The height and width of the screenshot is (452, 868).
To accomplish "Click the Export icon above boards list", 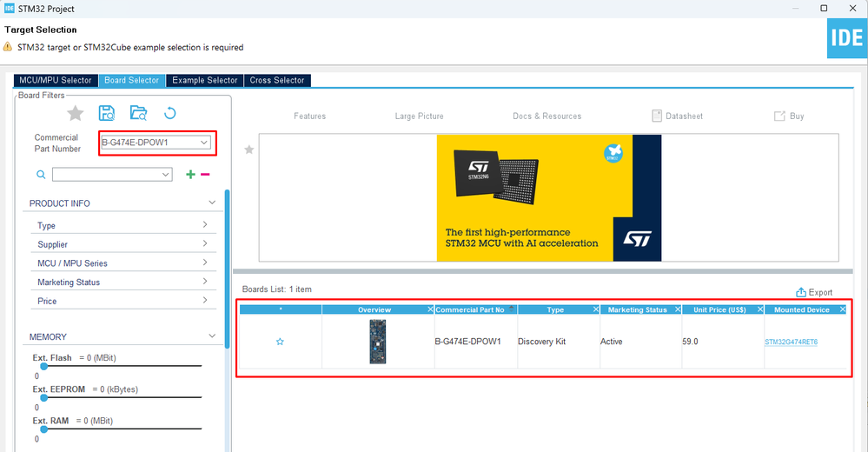I will click(x=801, y=292).
